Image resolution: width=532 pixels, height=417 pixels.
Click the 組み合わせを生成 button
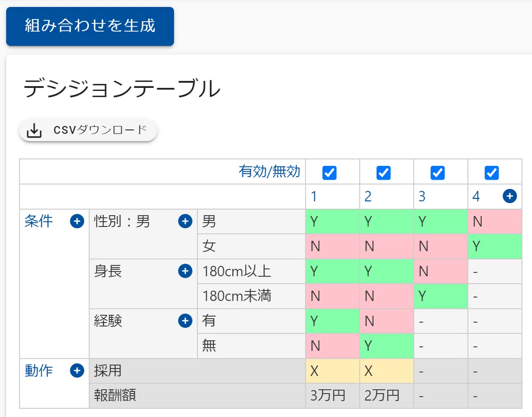point(90,26)
